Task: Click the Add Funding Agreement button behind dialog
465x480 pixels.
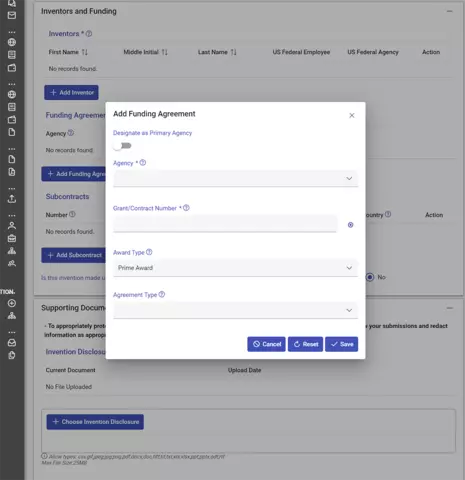Action: (x=74, y=174)
